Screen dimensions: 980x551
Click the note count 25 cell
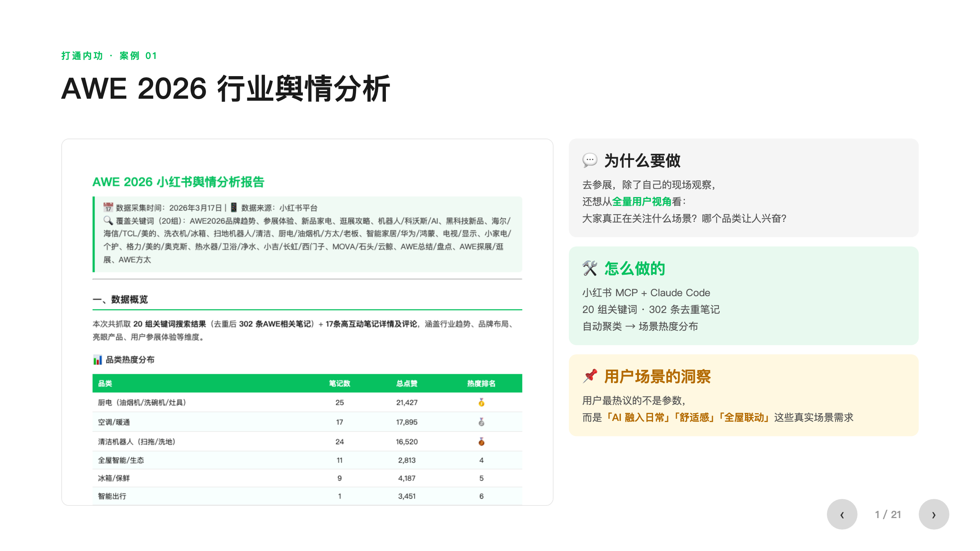click(x=340, y=403)
